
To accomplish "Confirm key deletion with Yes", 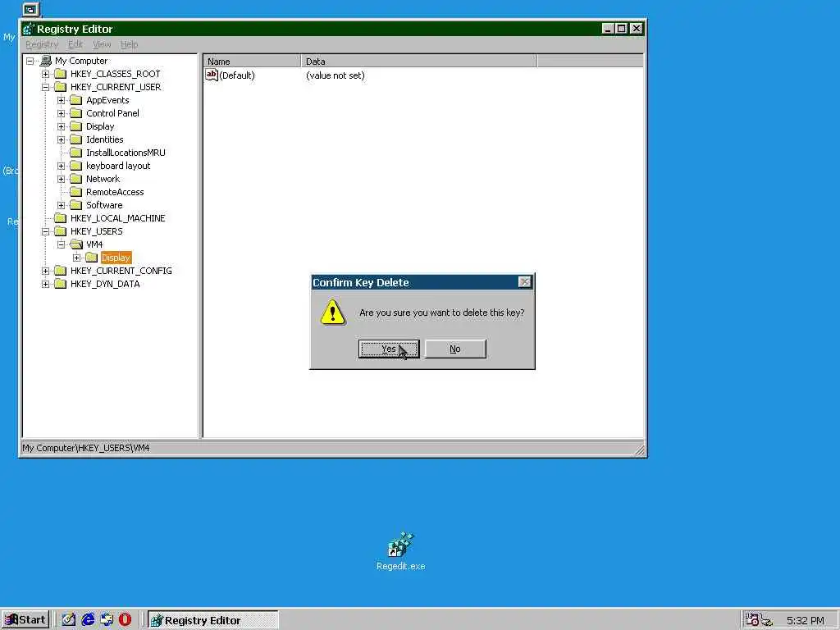I will [388, 349].
